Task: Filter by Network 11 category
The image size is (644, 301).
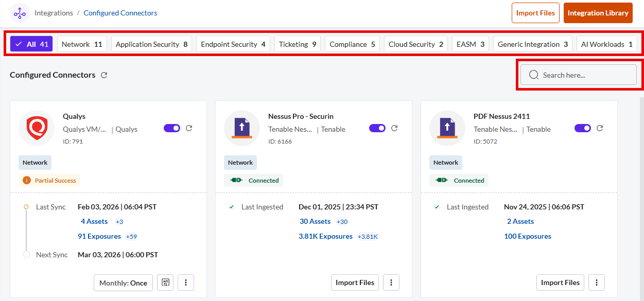Action: (82, 44)
